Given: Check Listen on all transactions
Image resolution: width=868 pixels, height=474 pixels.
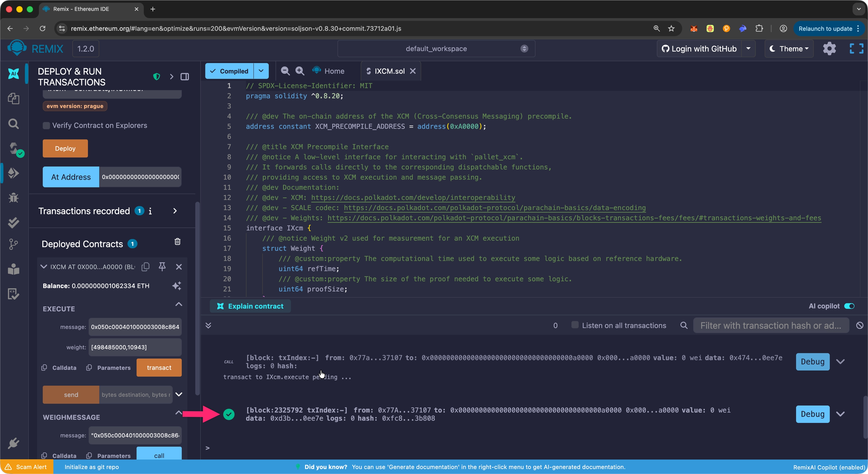Looking at the screenshot, I should 575,325.
